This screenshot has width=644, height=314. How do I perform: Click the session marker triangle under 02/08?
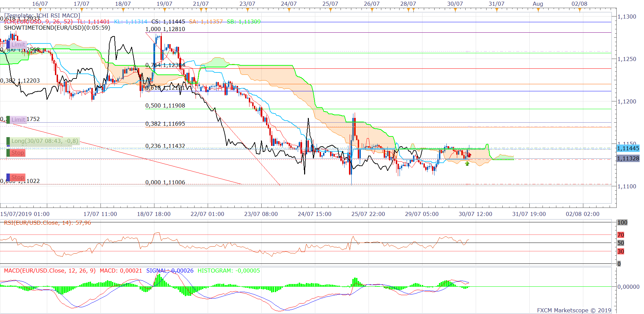pyautogui.click(x=580, y=10)
